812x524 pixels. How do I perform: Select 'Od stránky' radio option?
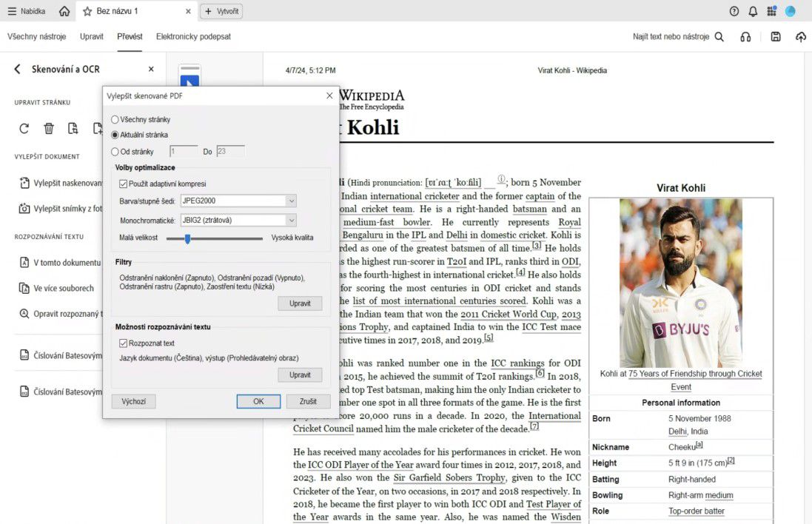tap(115, 150)
